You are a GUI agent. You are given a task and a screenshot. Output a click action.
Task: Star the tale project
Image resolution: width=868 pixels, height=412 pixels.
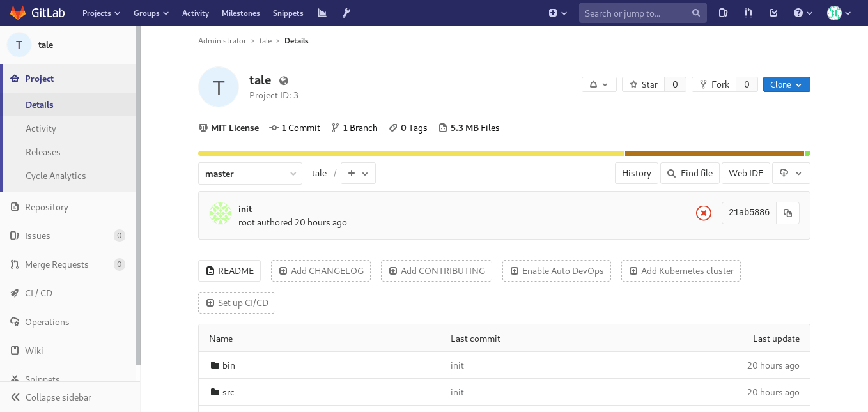[x=644, y=84]
